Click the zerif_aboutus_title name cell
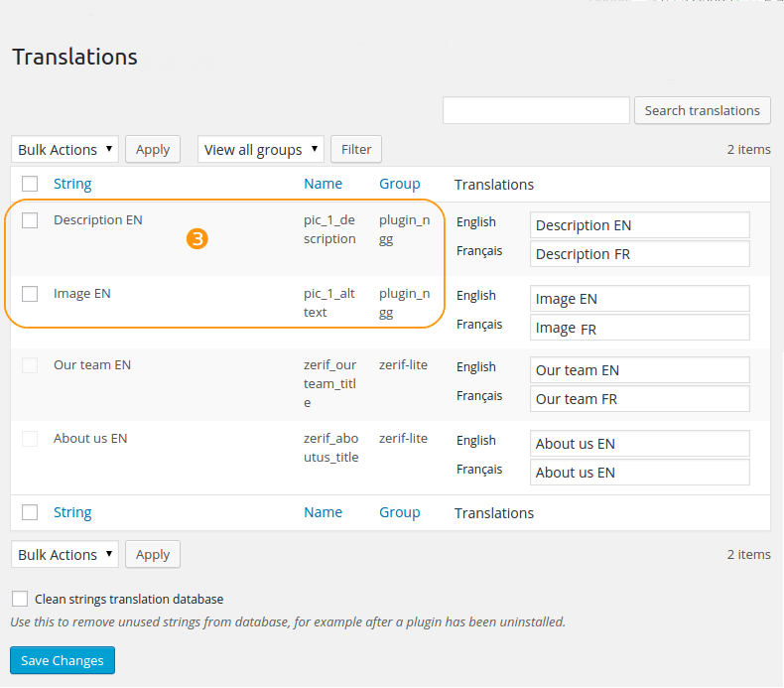 point(331,448)
